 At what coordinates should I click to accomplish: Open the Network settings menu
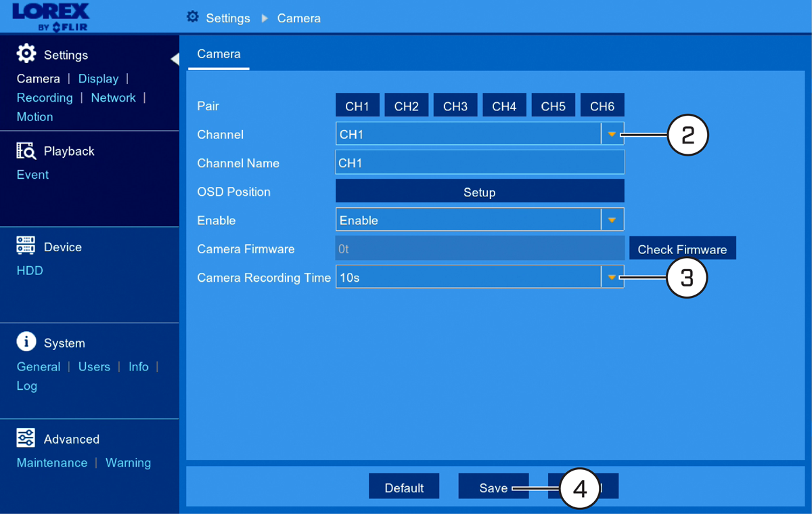pos(113,98)
